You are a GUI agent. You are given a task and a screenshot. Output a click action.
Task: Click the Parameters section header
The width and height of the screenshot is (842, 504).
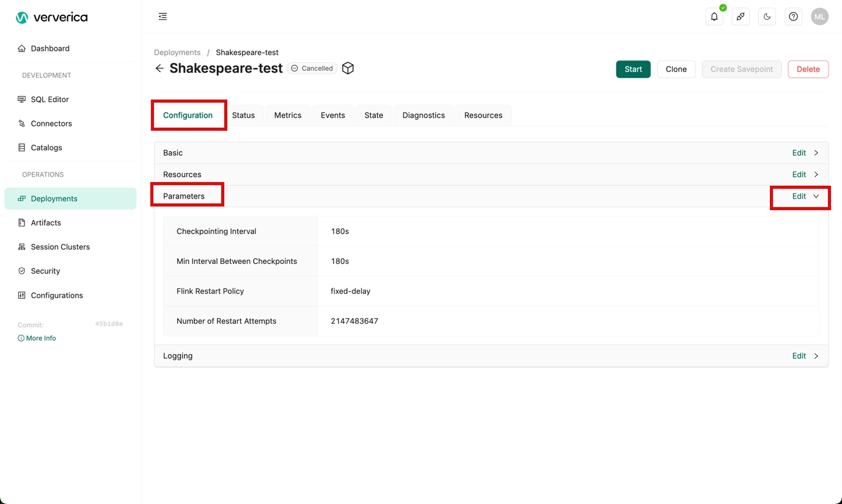[x=491, y=196]
